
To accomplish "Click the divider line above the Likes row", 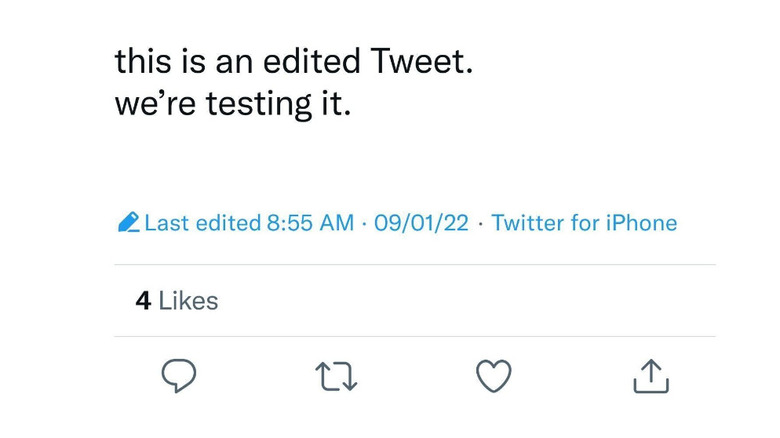I will coord(415,265).
